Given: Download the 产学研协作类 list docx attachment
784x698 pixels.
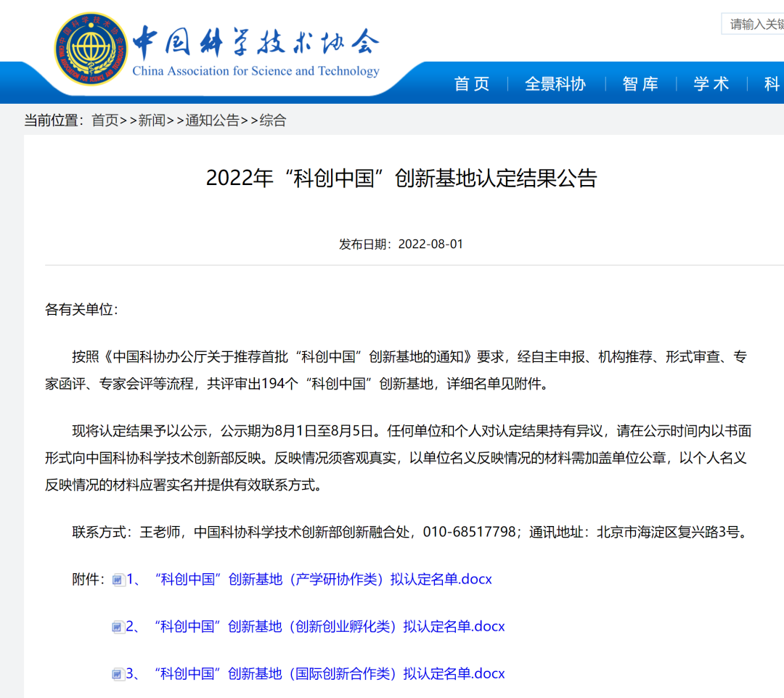Looking at the screenshot, I should pos(309,579).
